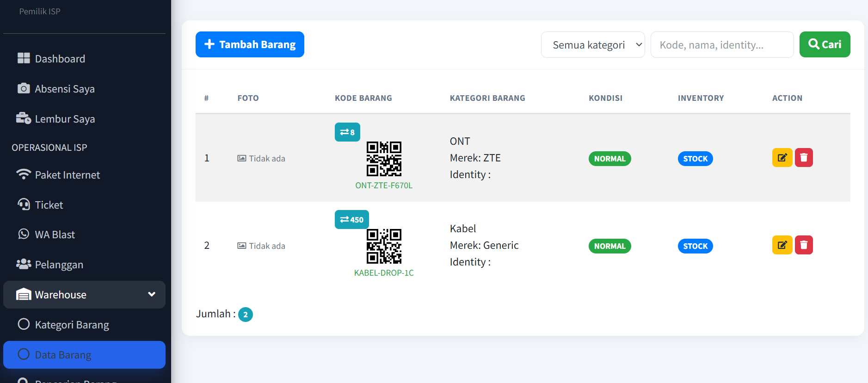
Task: Open the Dashboard sidebar item
Action: coord(84,59)
